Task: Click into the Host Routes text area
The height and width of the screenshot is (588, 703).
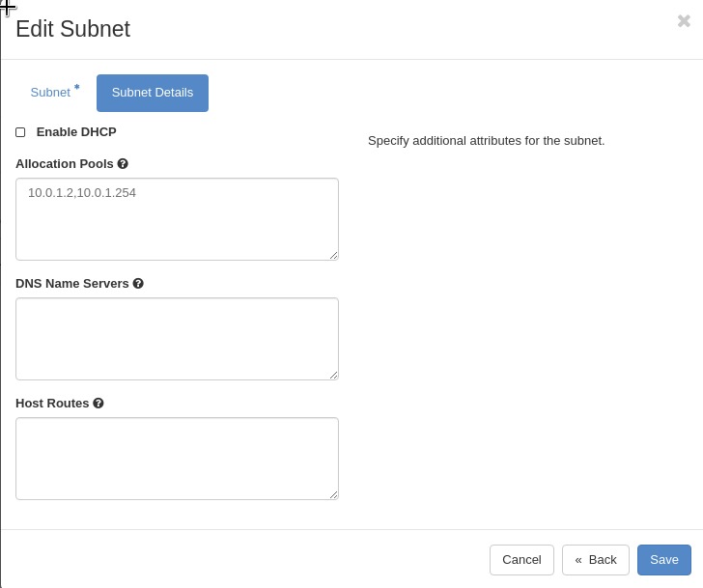Action: pos(177,459)
